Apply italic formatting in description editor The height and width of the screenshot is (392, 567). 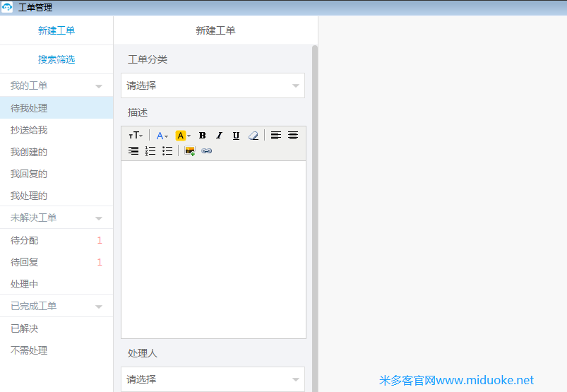[x=219, y=136]
